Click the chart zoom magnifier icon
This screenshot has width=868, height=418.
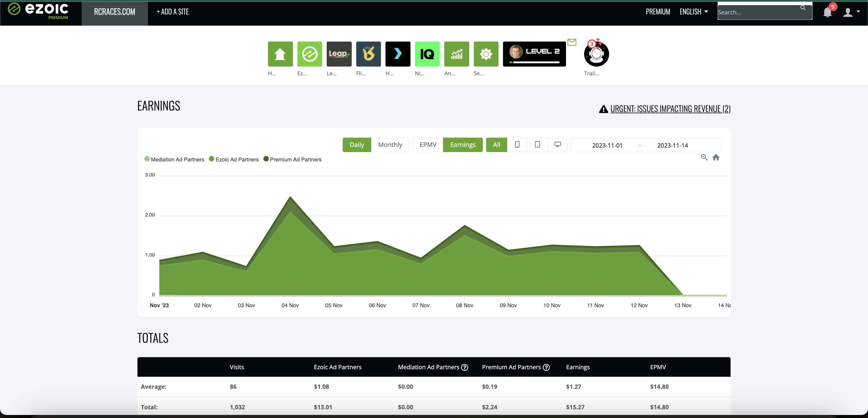point(704,157)
